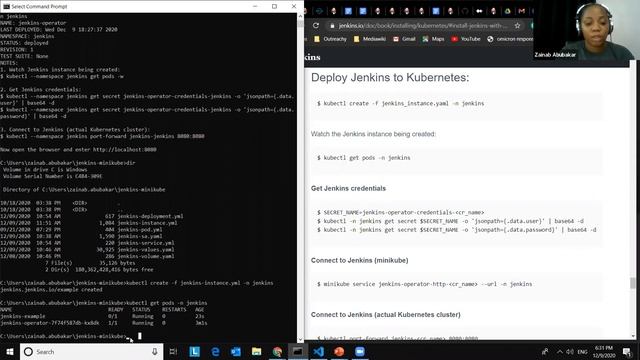Click the volume icon in the system tray
The image size is (640, 360).
pyautogui.click(x=570, y=351)
